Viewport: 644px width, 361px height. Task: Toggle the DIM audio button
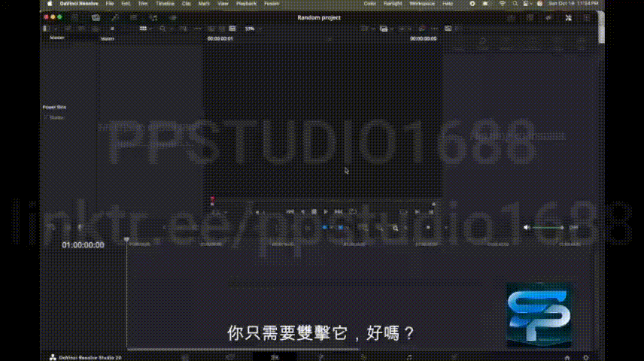pos(573,227)
